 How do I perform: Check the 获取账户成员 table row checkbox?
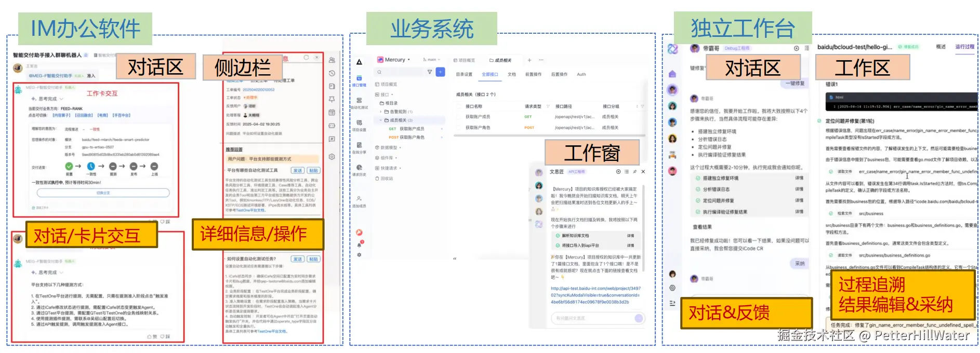pyautogui.click(x=459, y=117)
